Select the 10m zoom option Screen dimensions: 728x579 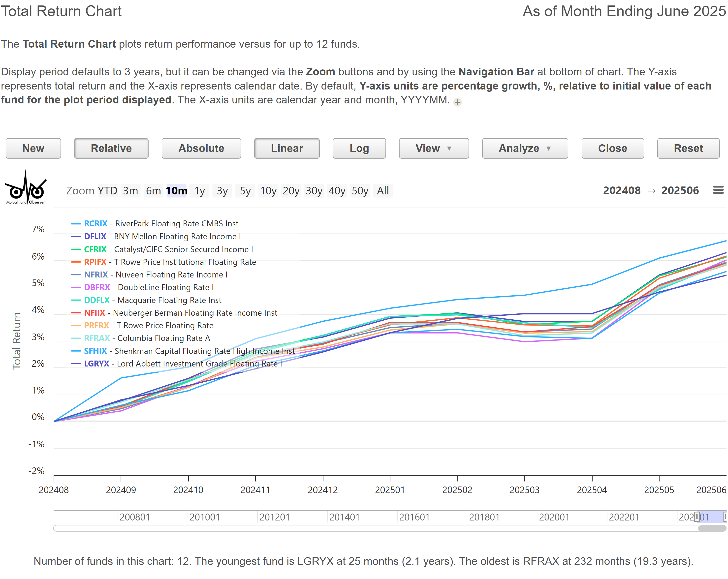pyautogui.click(x=177, y=191)
